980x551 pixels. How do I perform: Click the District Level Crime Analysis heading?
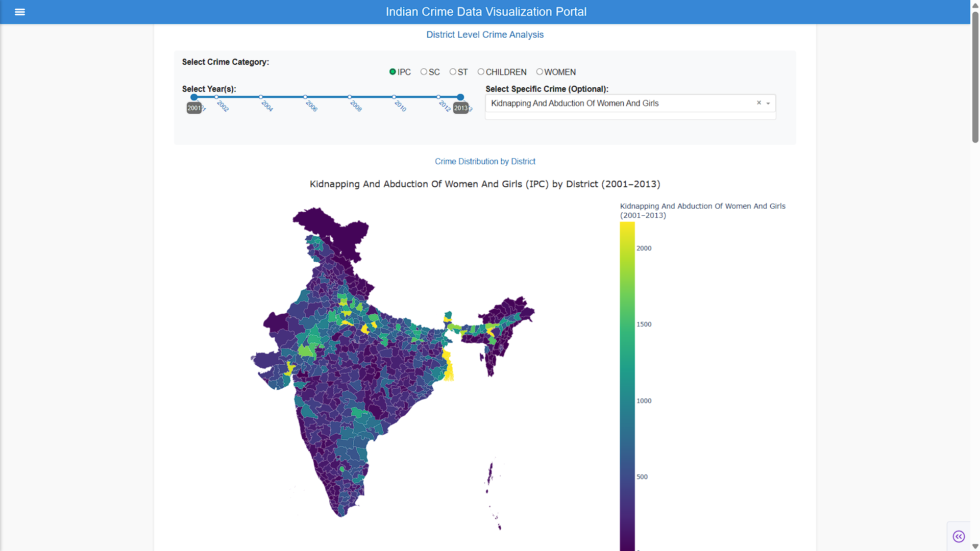point(485,35)
